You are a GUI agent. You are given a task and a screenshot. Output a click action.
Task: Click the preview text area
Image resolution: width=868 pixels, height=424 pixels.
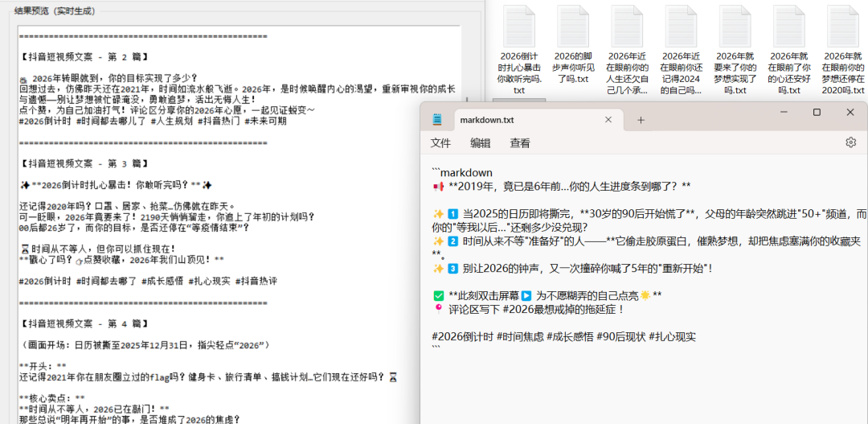tap(240, 224)
